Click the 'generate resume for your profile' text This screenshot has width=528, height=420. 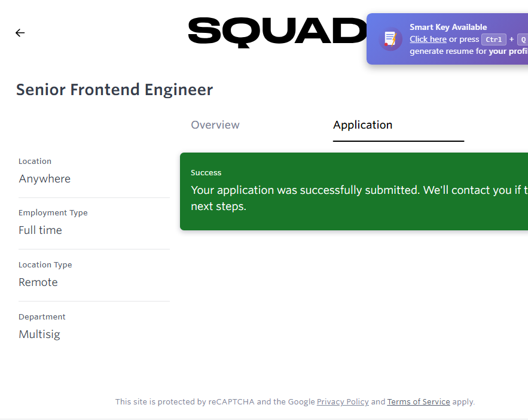point(468,51)
